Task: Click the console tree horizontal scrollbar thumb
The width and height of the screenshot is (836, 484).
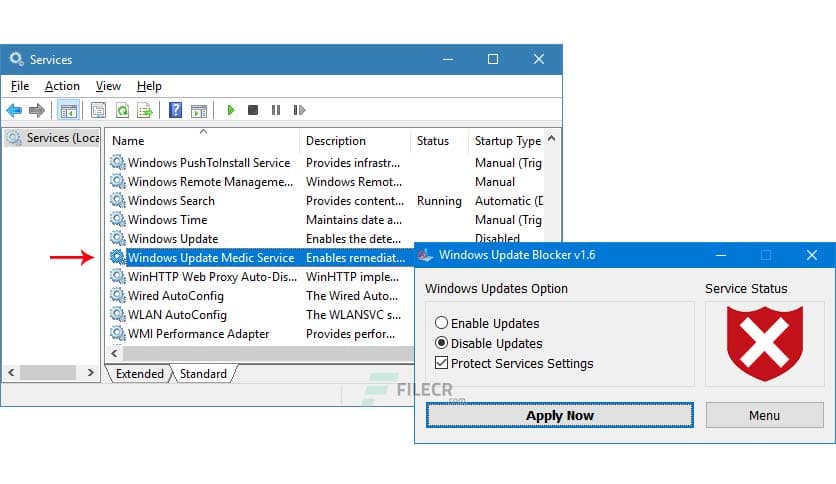Action: [48, 373]
